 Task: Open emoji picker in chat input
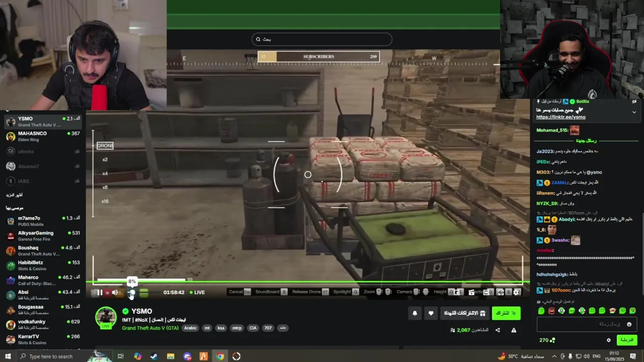629,324
